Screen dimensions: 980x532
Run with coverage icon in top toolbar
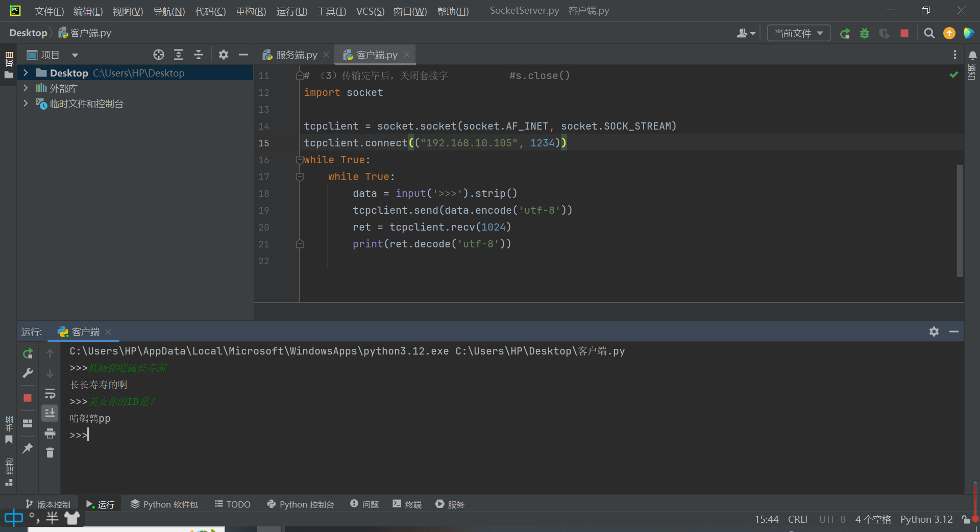[885, 33]
